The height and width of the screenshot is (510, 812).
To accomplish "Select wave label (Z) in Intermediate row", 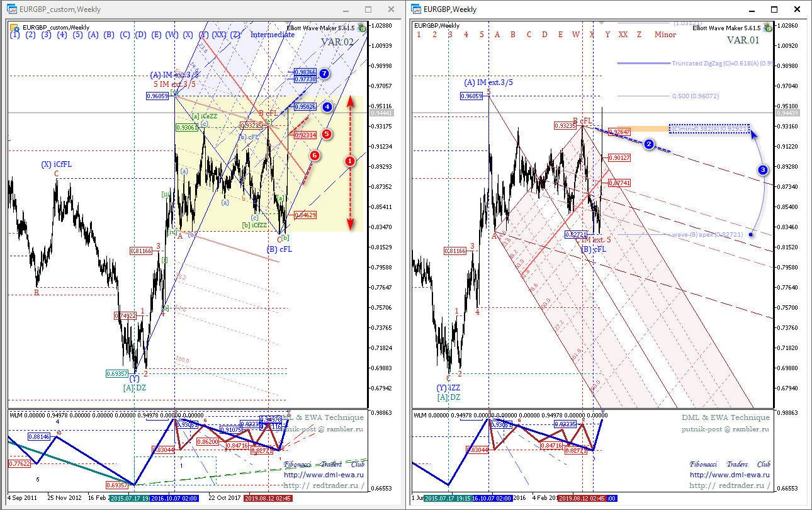I will 235,35.
